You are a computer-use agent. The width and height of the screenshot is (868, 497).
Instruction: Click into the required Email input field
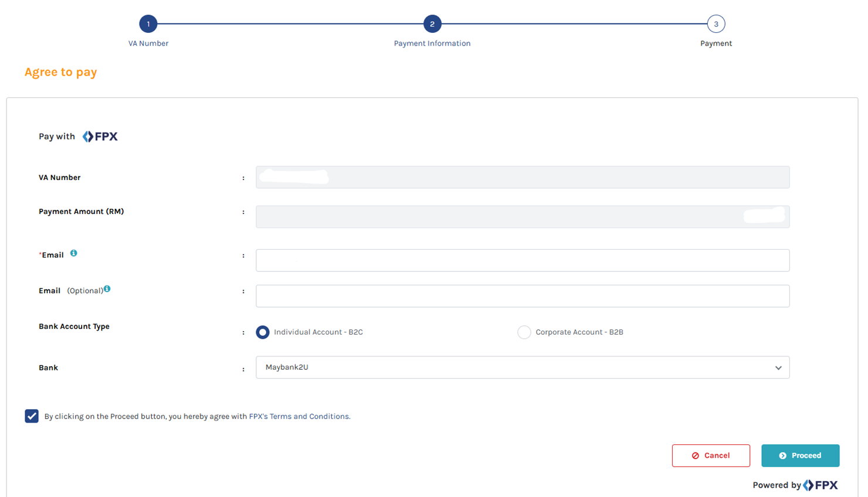[x=523, y=260]
